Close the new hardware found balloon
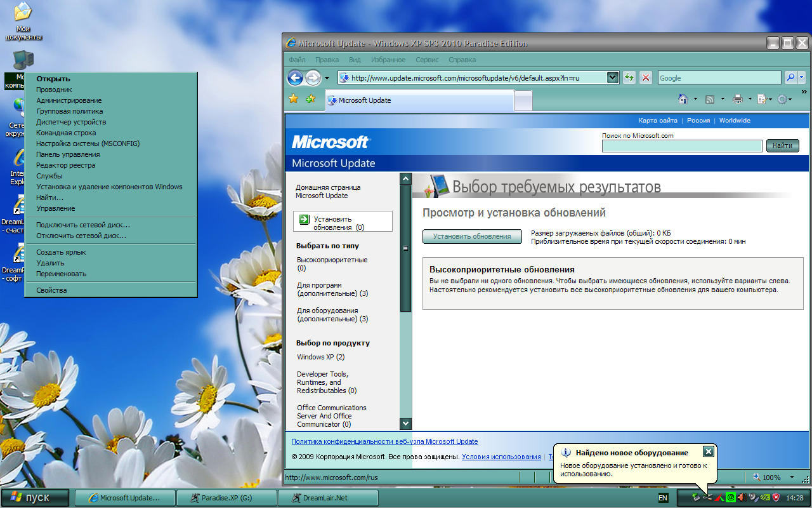 click(x=709, y=451)
